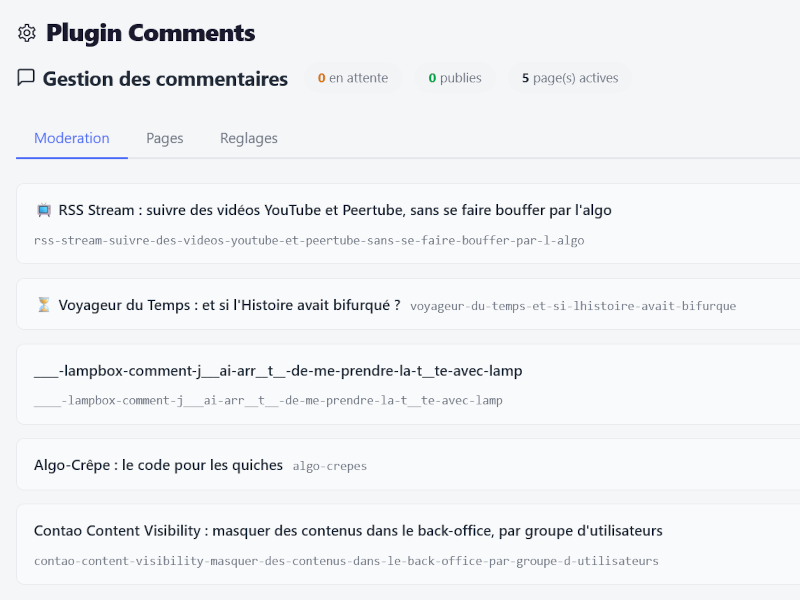This screenshot has height=600, width=800.
Task: Open the Voyageur du Temps page title
Action: click(x=229, y=305)
